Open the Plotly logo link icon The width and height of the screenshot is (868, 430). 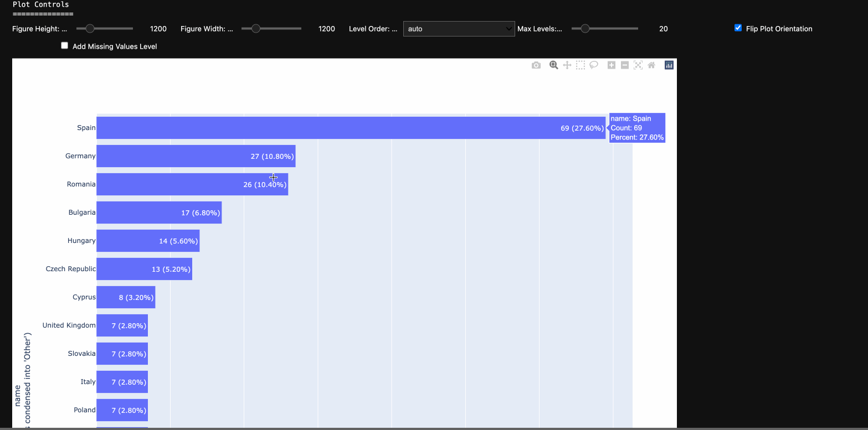click(669, 65)
